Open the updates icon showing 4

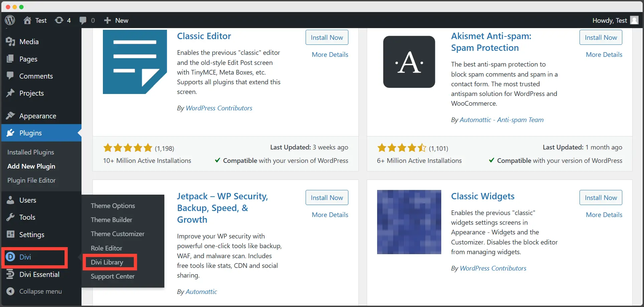pyautogui.click(x=59, y=20)
